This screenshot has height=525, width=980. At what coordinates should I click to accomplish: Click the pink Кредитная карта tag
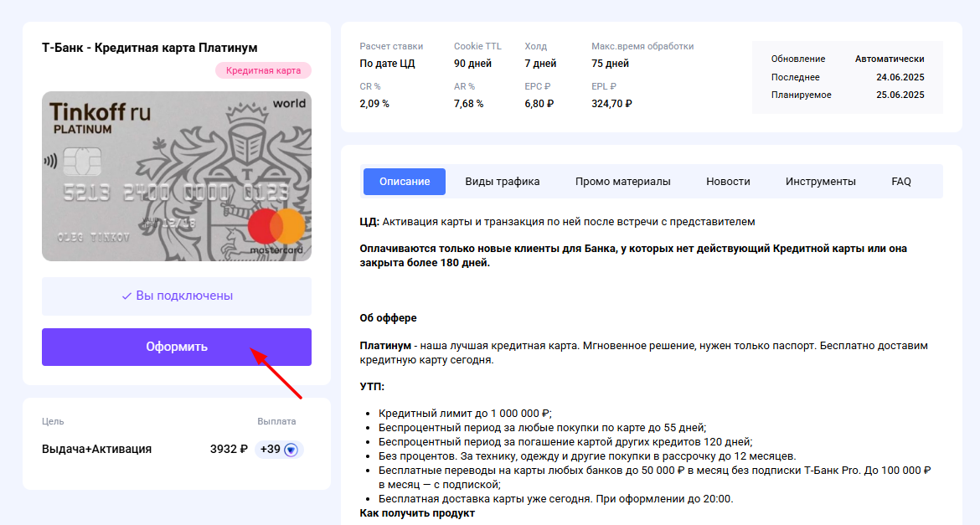(263, 70)
